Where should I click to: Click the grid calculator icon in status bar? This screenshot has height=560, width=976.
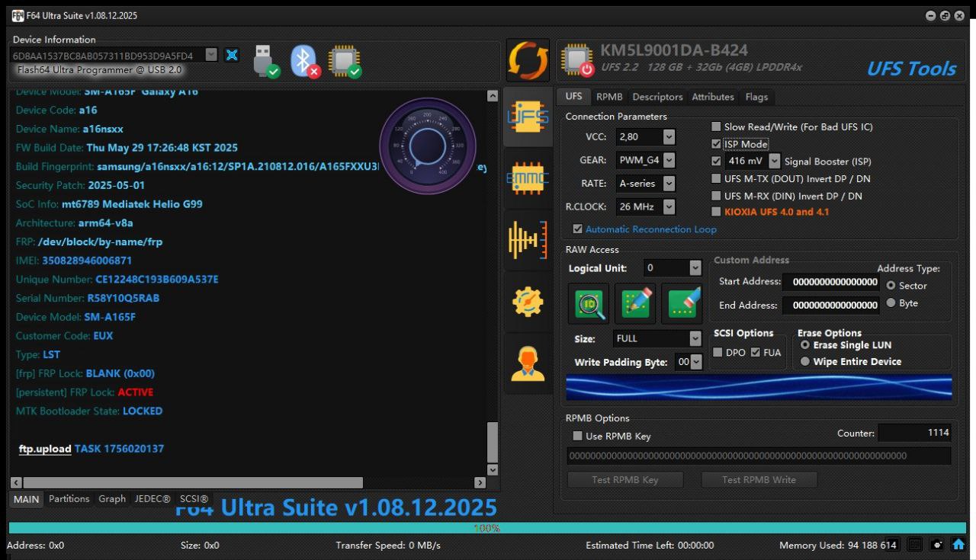pos(916,545)
